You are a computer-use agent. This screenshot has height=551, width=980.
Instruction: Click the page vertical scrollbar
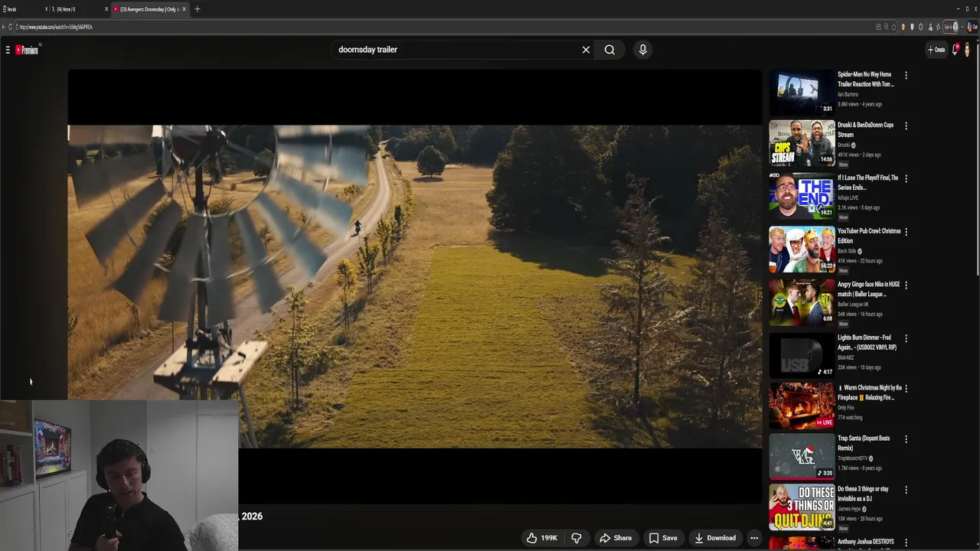(977, 161)
